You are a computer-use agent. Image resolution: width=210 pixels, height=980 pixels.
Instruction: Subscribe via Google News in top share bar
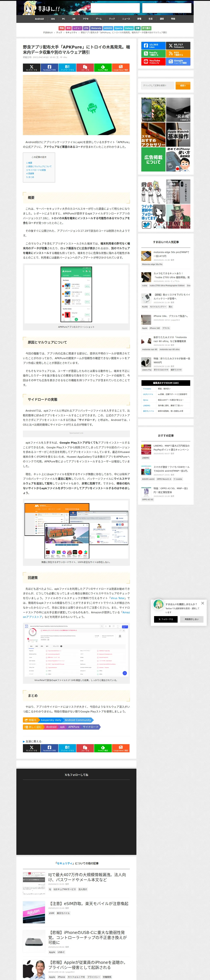click(121, 68)
